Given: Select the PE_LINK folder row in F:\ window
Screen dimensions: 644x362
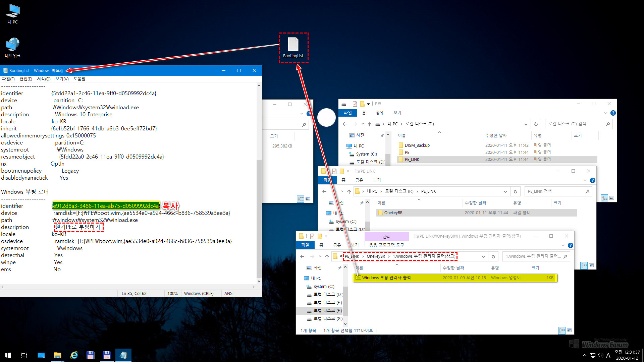Looking at the screenshot, I should [x=497, y=160].
